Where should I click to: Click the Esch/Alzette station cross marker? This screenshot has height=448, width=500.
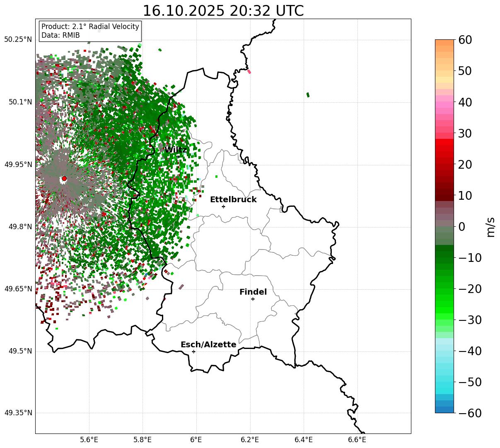(193, 351)
